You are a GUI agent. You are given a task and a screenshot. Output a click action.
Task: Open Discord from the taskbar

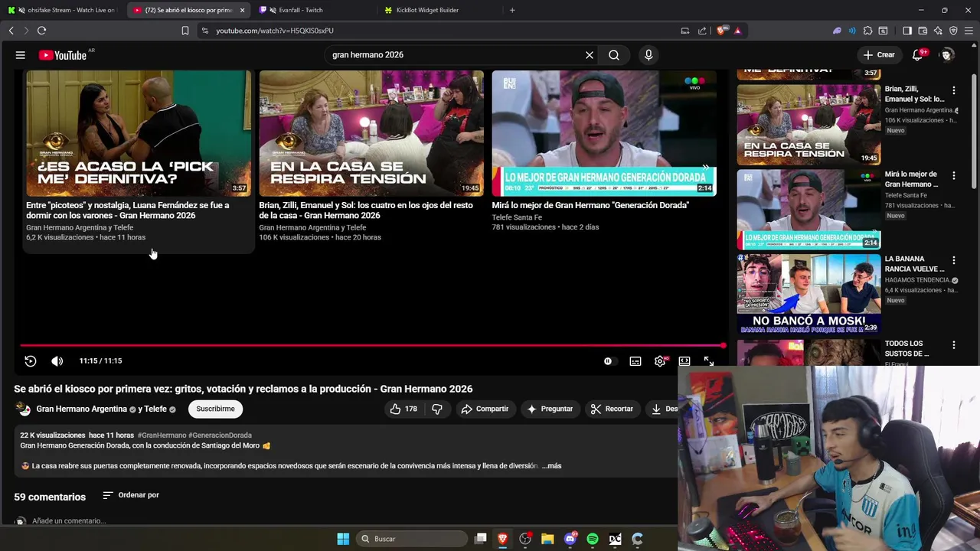pyautogui.click(x=570, y=539)
